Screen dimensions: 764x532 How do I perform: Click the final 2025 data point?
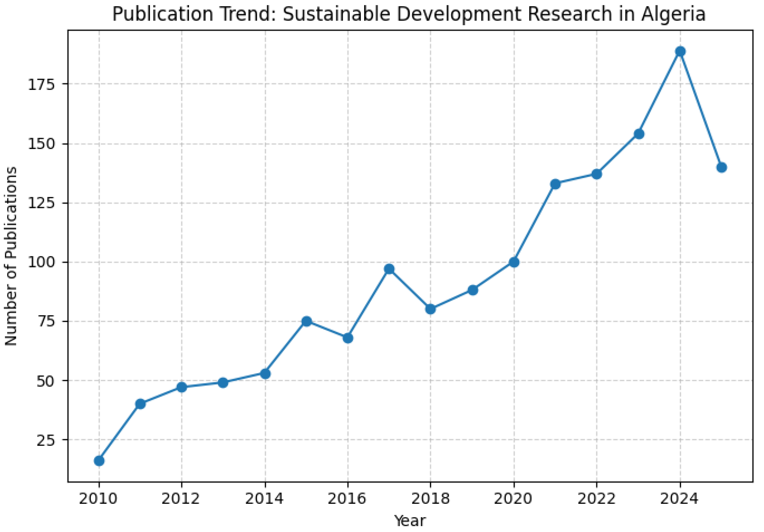tap(722, 167)
